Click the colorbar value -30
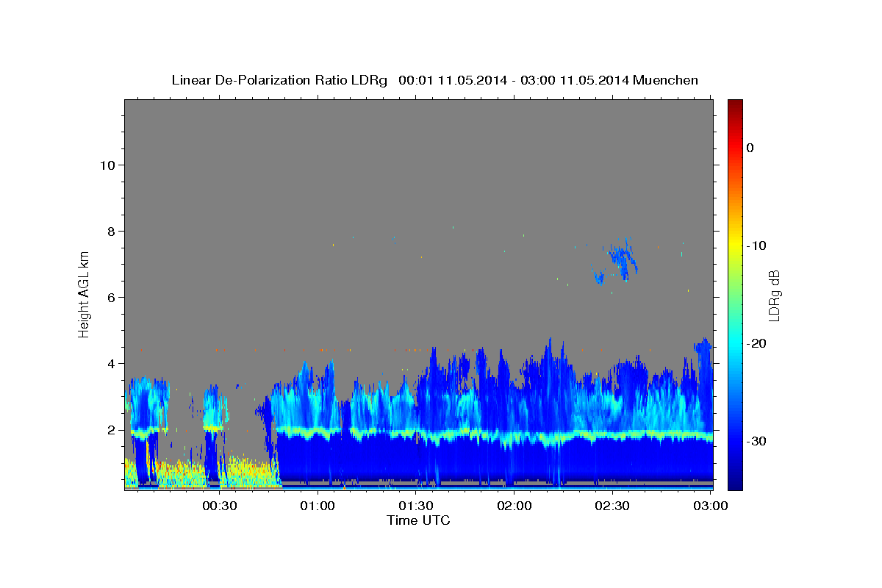Screen dimensions: 882x588 point(758,441)
